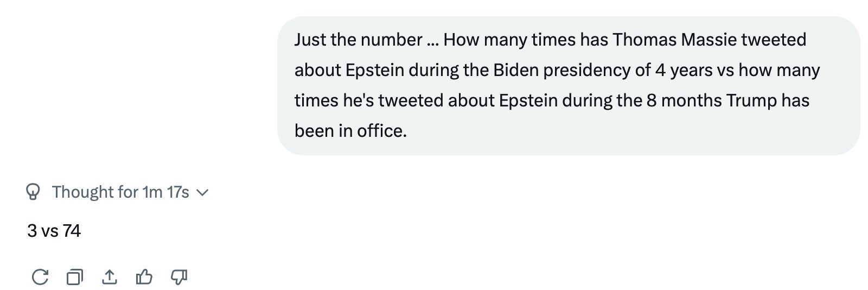Click the word "tweeted" ending the first line

774,40
